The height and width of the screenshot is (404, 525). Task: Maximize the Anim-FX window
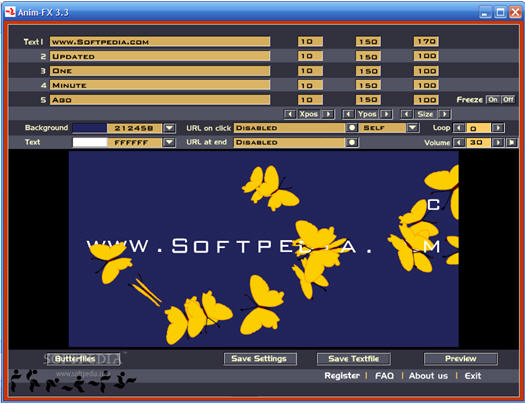pos(500,12)
